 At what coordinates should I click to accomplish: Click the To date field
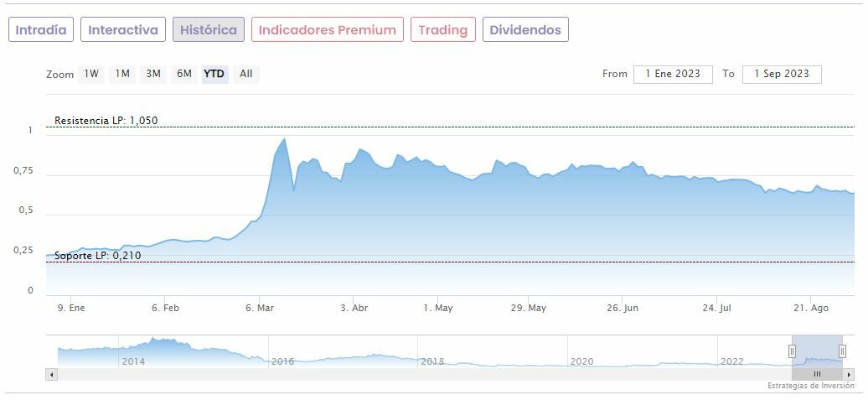[x=782, y=74]
